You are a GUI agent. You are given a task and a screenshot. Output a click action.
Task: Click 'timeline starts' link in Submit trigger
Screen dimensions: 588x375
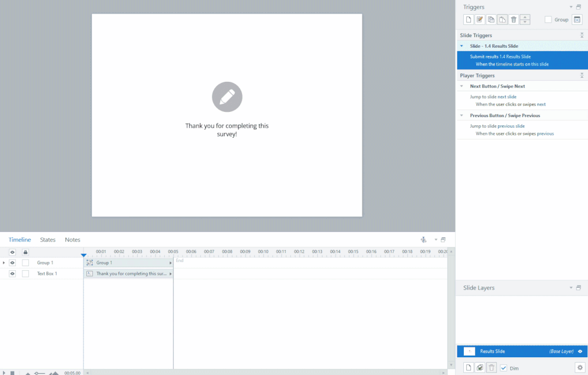tap(510, 65)
